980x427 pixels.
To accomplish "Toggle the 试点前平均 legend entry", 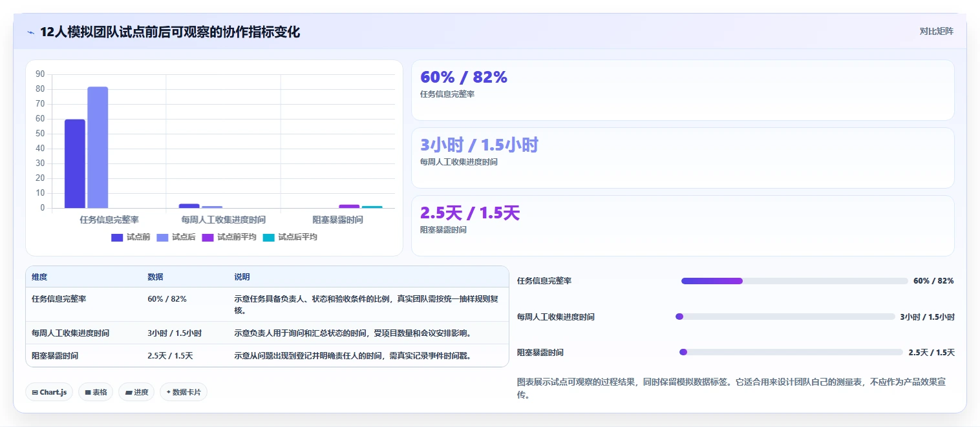I will [229, 237].
